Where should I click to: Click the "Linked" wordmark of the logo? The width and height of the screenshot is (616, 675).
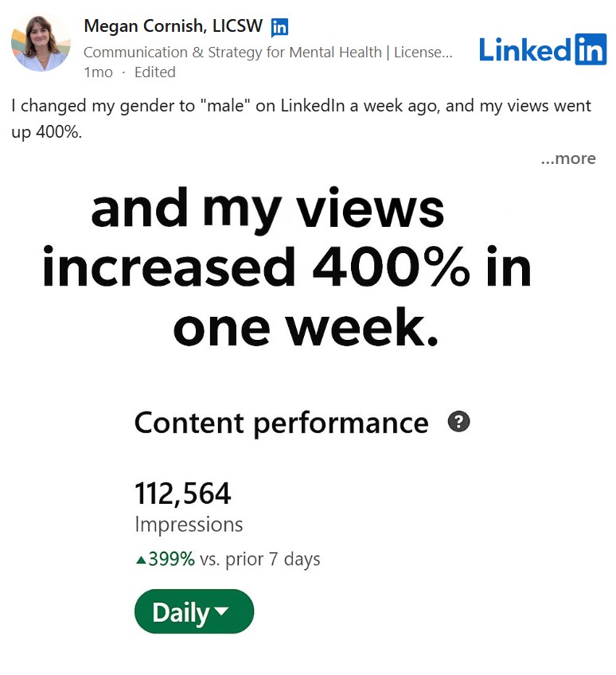[524, 50]
